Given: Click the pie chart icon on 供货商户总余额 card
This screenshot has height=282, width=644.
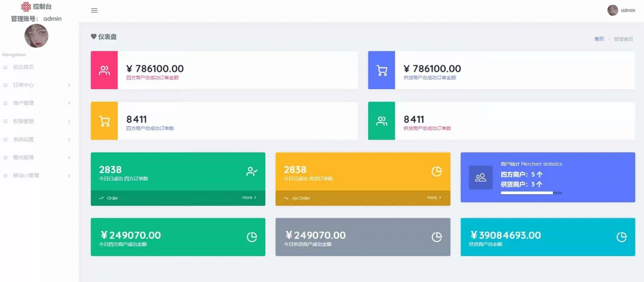Looking at the screenshot, I should [621, 237].
